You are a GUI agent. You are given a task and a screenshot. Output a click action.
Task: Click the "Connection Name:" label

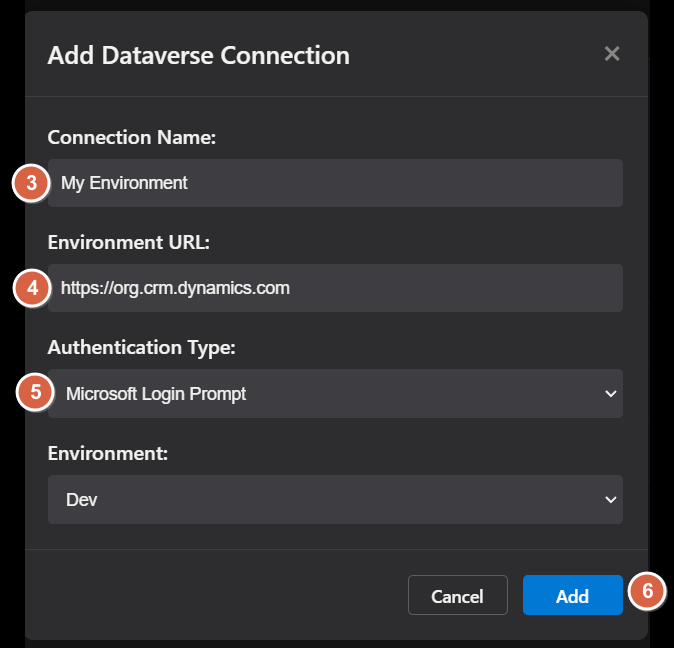[131, 137]
